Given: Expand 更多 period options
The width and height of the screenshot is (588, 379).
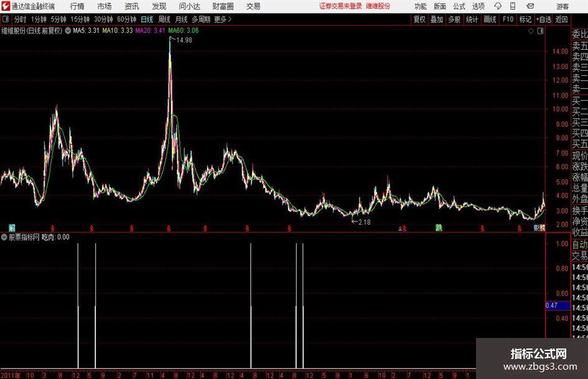Looking at the screenshot, I should click(x=223, y=19).
